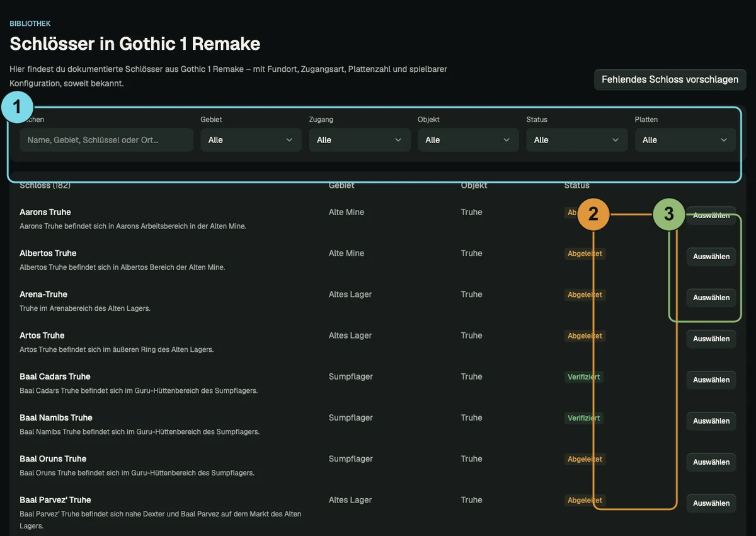
Task: Click the Abgeleitet badge in Arena-Truhe row
Action: (585, 294)
